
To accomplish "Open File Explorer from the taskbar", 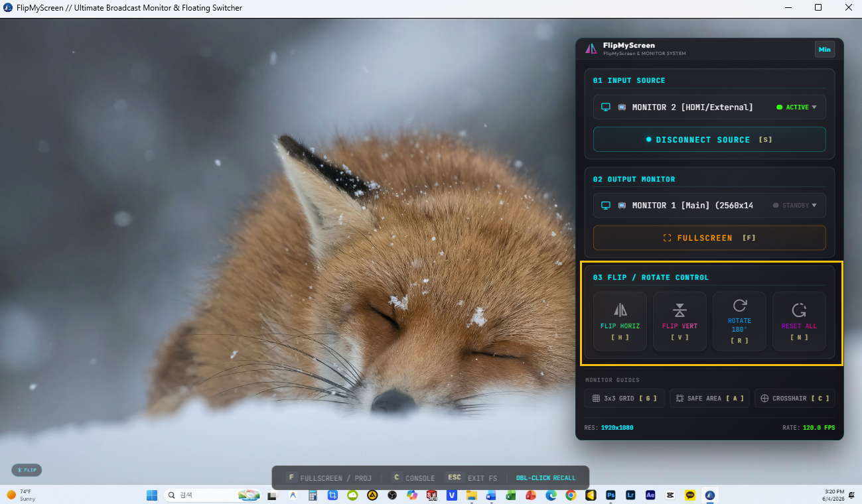I will point(472,495).
